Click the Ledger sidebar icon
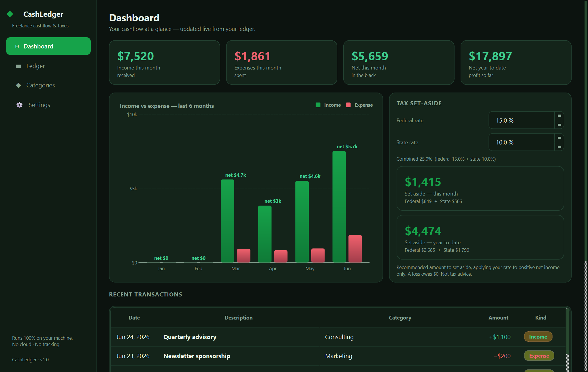Image resolution: width=588 pixels, height=372 pixels. (18, 66)
